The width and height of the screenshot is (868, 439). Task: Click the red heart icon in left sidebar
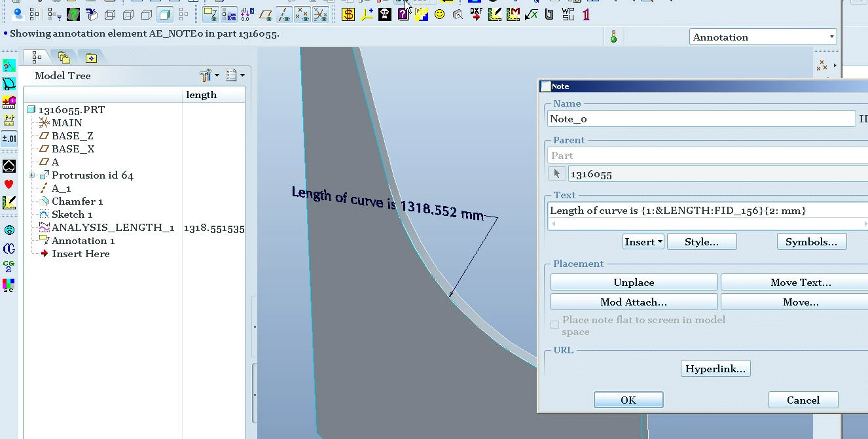[9, 184]
